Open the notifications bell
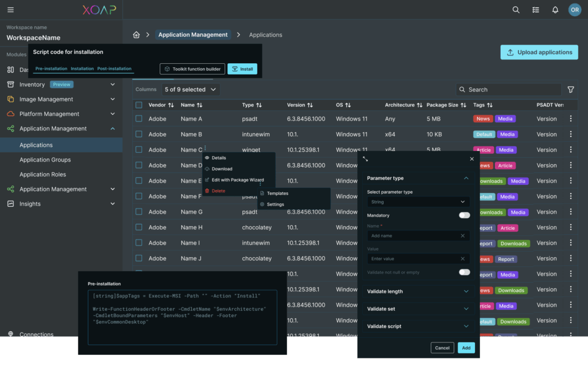The width and height of the screenshot is (588, 390). point(555,10)
